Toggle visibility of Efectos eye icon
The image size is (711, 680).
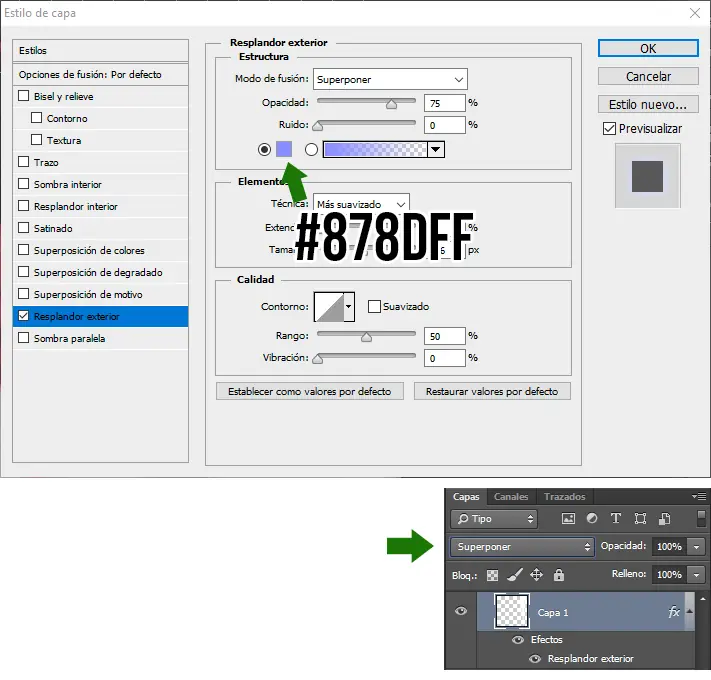[517, 640]
